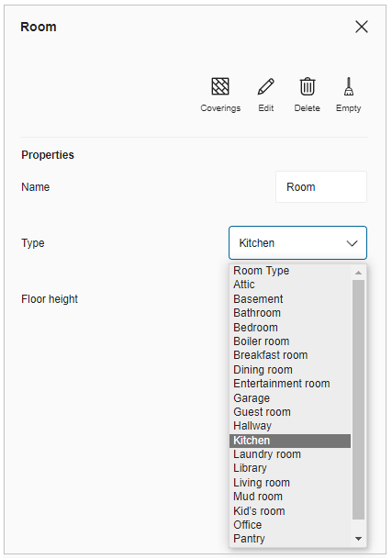Select Entertainment room option

(290, 384)
